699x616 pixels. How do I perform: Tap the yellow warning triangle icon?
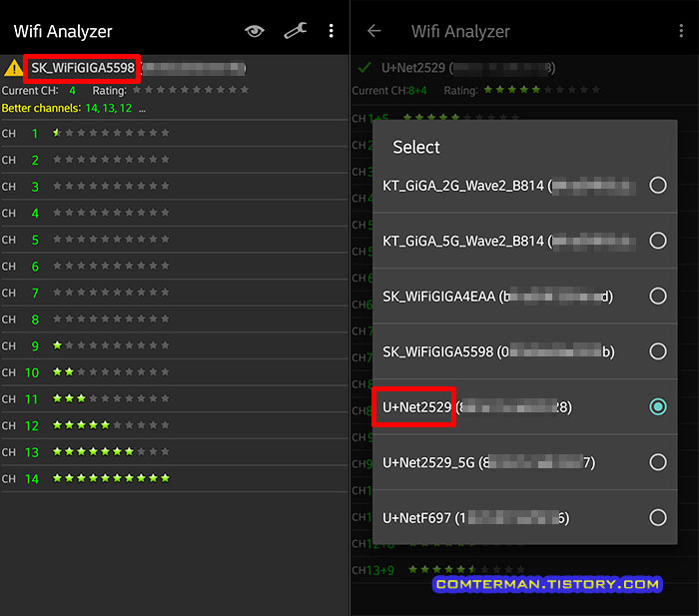[x=13, y=68]
